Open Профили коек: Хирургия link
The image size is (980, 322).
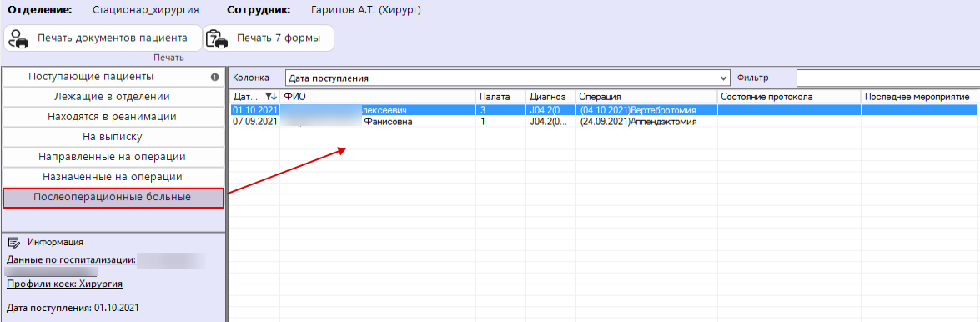(x=64, y=284)
